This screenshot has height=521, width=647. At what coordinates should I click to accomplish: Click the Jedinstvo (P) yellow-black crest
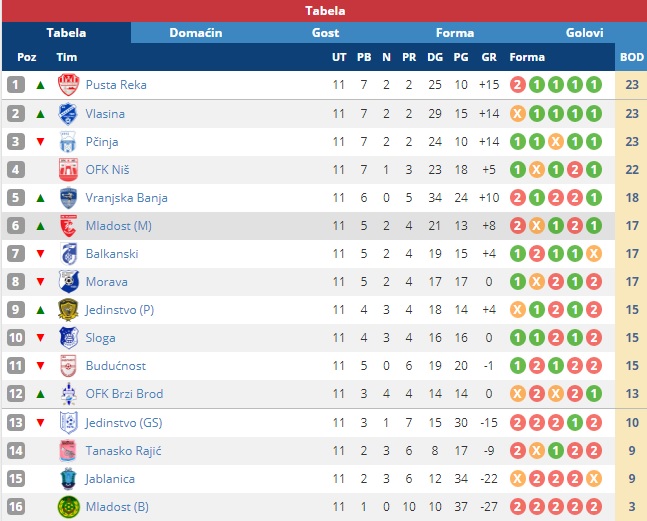(x=68, y=310)
